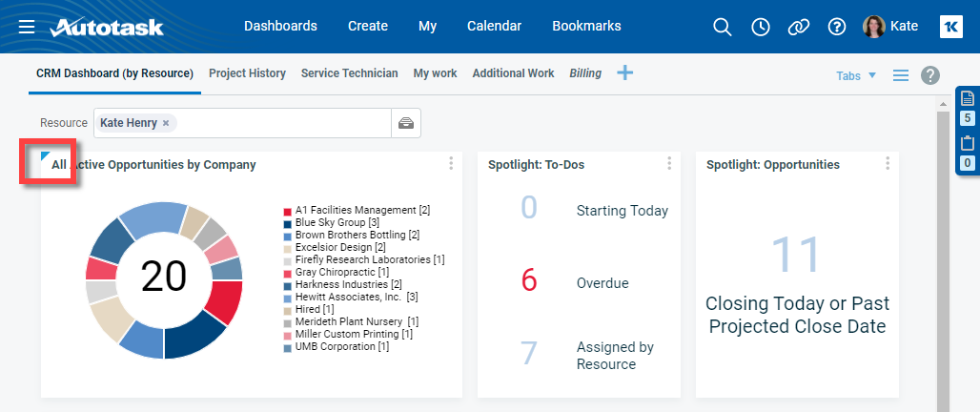Open the Dashboards menu
The height and width of the screenshot is (412, 980).
pos(280,26)
